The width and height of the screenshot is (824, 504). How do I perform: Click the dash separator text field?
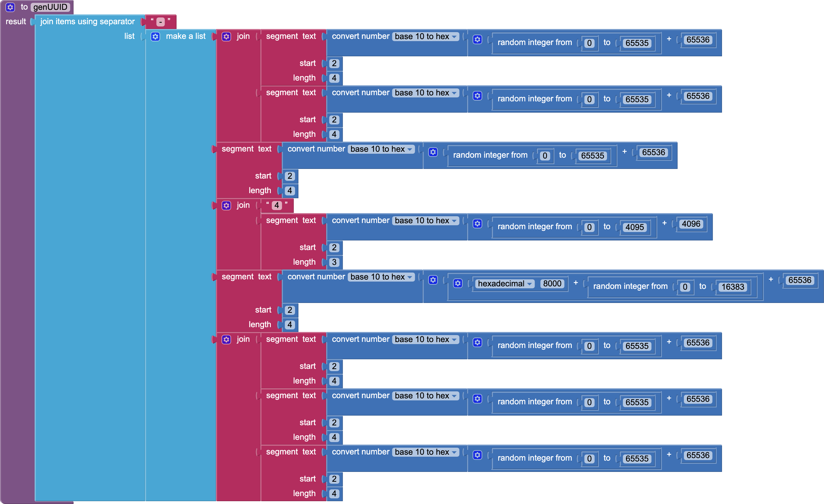(x=161, y=22)
